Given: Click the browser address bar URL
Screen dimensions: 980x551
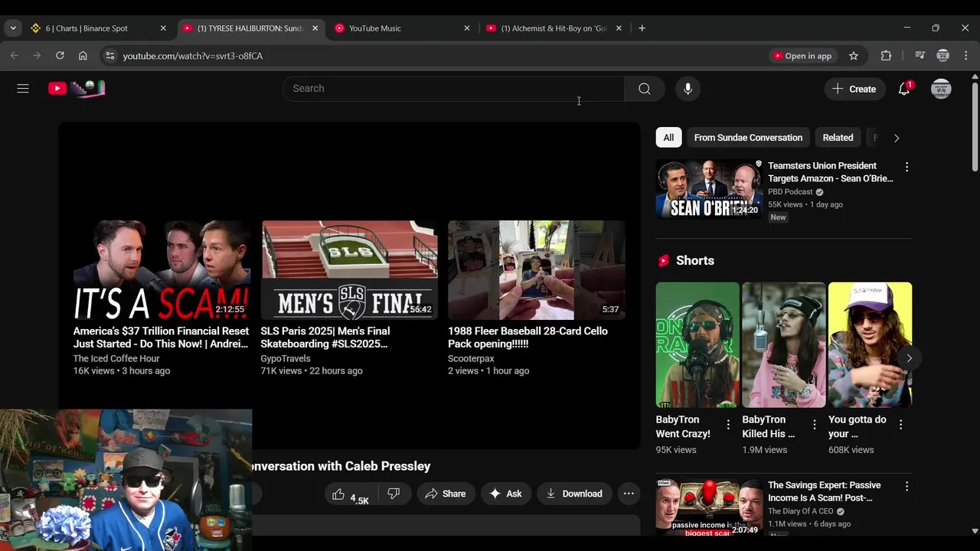Looking at the screenshot, I should click(193, 56).
